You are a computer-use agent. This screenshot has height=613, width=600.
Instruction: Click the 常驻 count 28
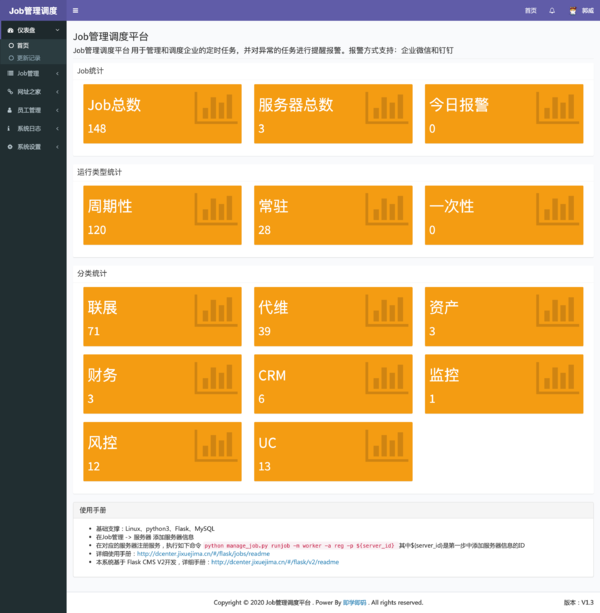265,230
